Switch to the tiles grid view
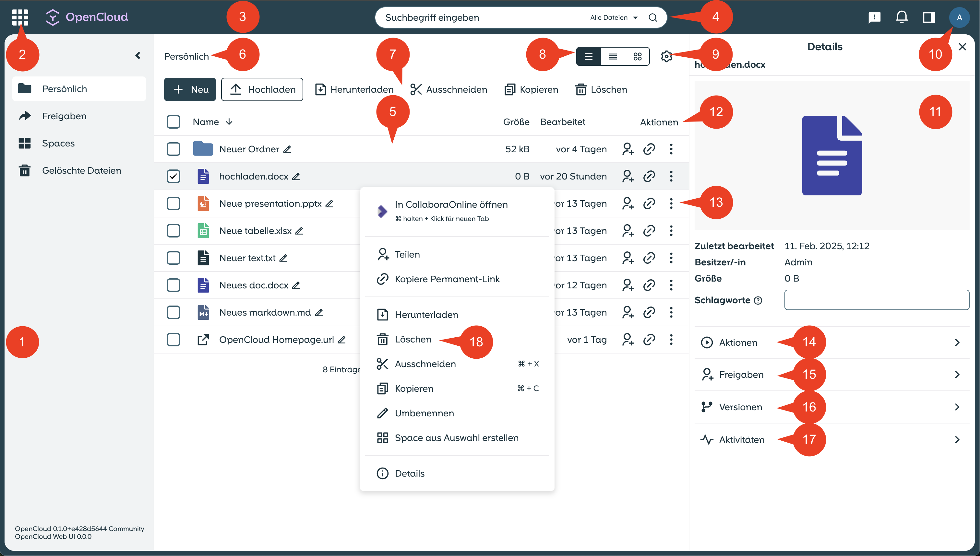This screenshot has height=556, width=980. pyautogui.click(x=637, y=56)
